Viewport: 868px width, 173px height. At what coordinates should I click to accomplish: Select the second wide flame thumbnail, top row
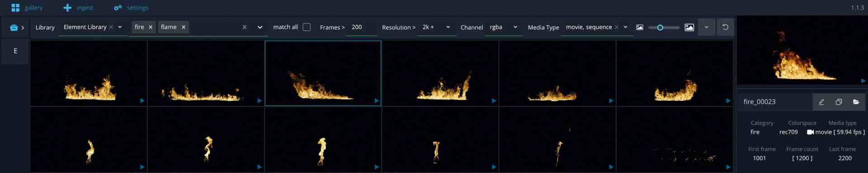pyautogui.click(x=206, y=73)
